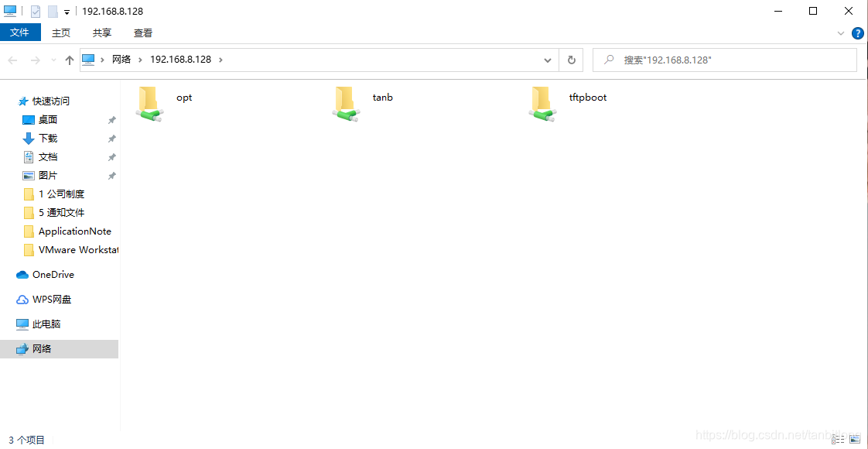Image resolution: width=868 pixels, height=449 pixels.
Task: Click the search magnifier icon
Action: coord(609,60)
